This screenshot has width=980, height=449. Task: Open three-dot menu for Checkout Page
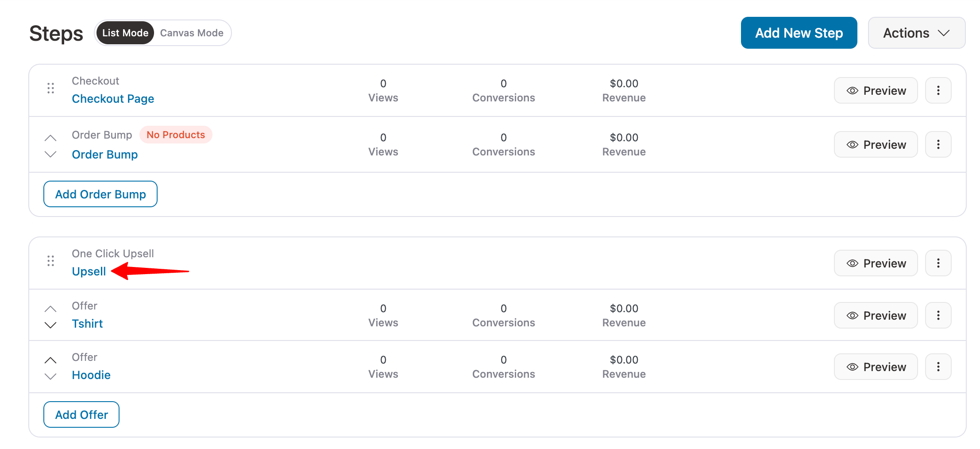(x=938, y=90)
